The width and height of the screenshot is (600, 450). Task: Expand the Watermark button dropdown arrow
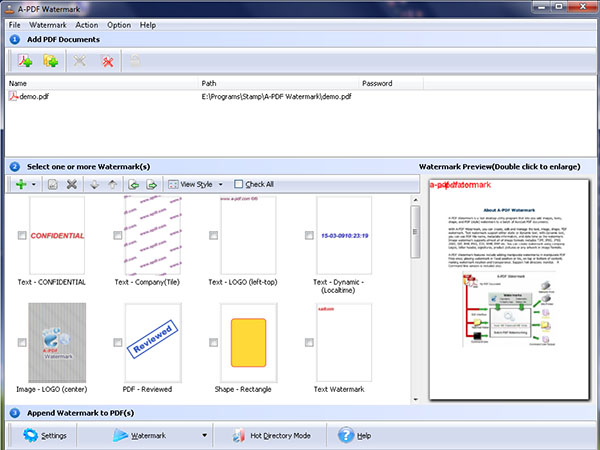[x=204, y=435]
